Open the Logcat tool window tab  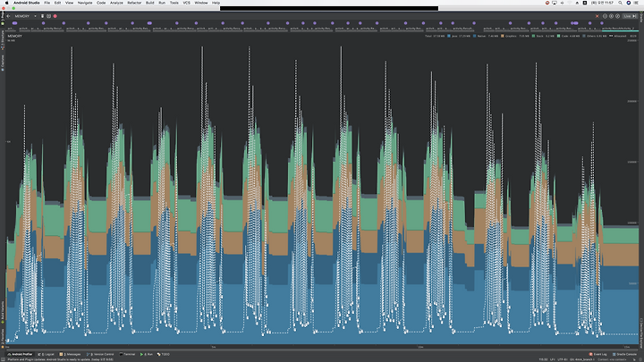(x=46, y=354)
